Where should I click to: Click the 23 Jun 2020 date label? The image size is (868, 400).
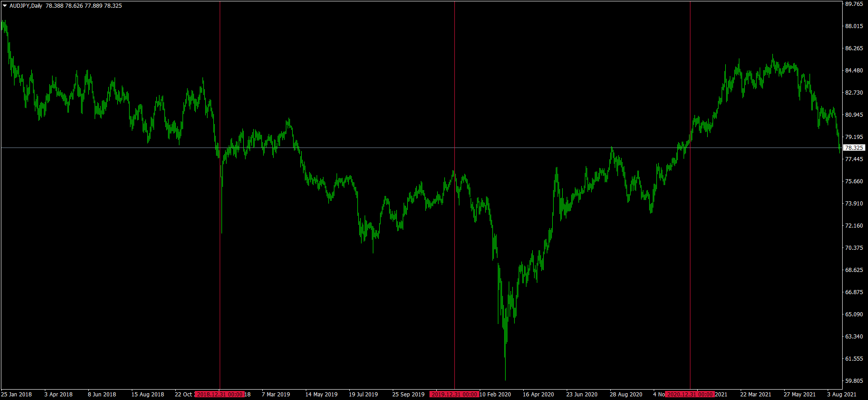tap(582, 395)
